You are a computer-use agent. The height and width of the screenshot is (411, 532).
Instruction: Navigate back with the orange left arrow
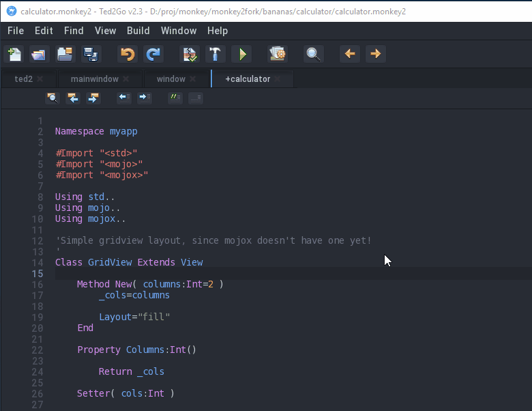350,54
